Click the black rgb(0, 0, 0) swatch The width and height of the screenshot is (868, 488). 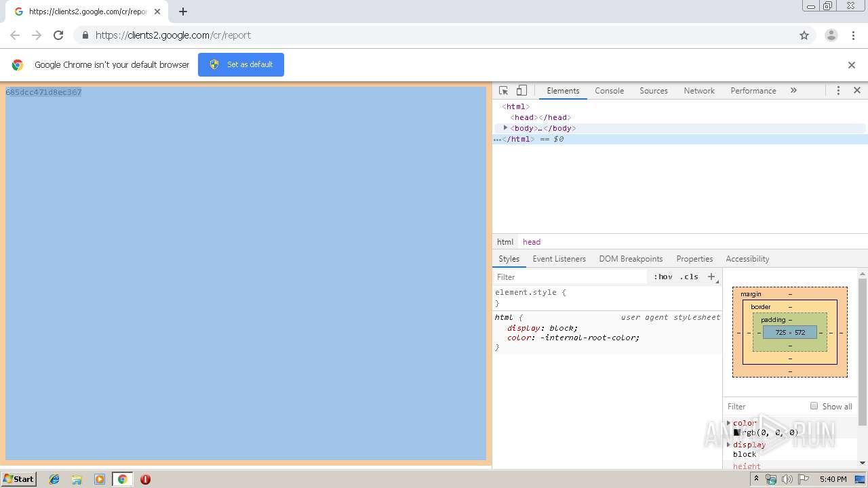[736, 432]
